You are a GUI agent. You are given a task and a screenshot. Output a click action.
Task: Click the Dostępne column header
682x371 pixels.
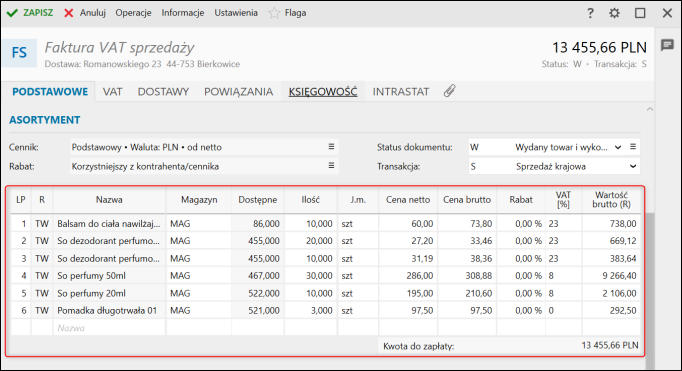point(257,200)
